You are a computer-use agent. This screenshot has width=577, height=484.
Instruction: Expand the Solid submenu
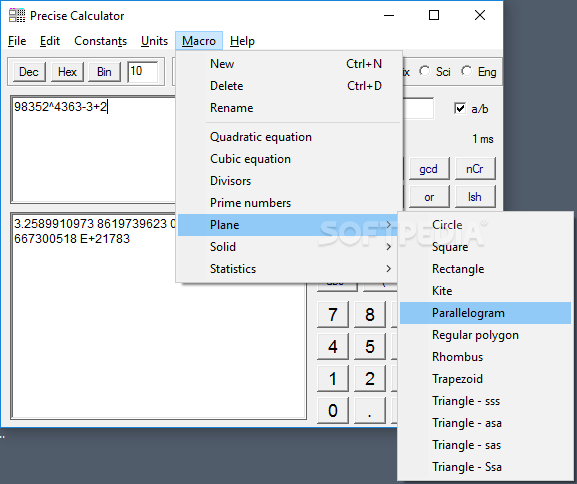[x=287, y=247]
